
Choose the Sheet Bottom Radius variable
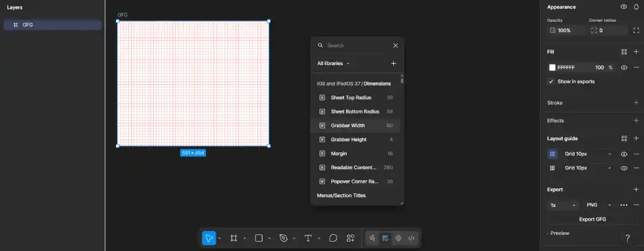pos(355,112)
